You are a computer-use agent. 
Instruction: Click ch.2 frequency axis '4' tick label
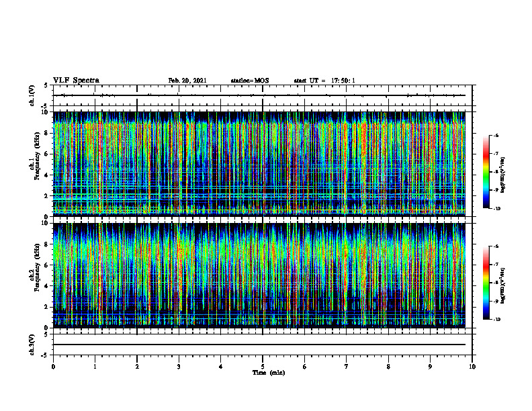click(x=46, y=286)
